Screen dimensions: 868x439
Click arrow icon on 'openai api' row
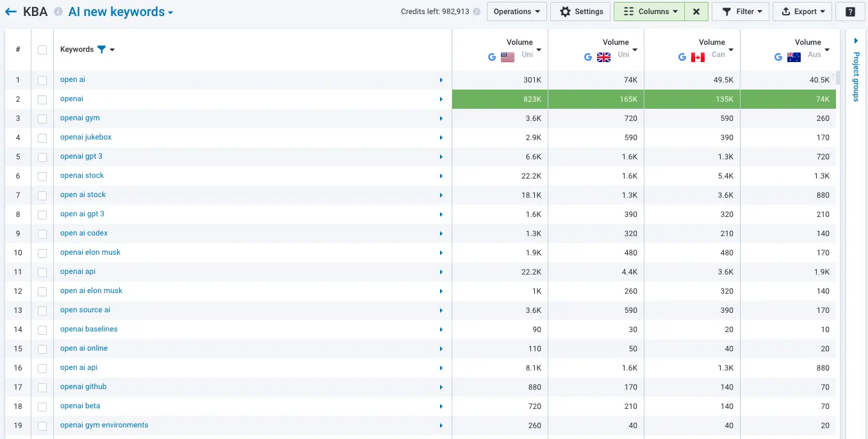441,272
